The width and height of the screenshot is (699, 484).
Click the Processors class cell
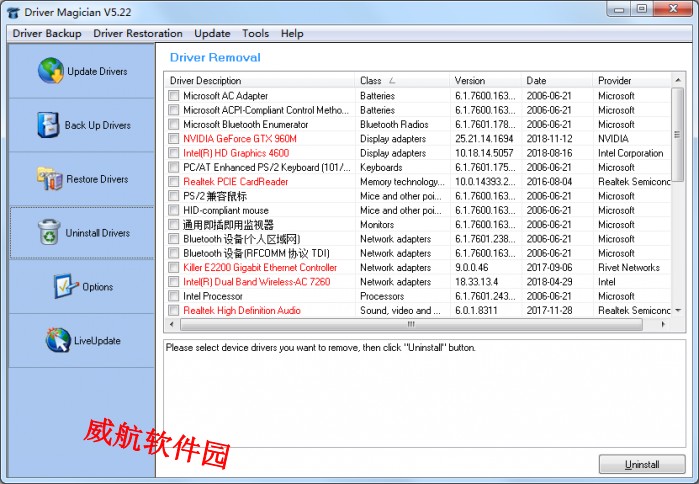click(x=382, y=296)
